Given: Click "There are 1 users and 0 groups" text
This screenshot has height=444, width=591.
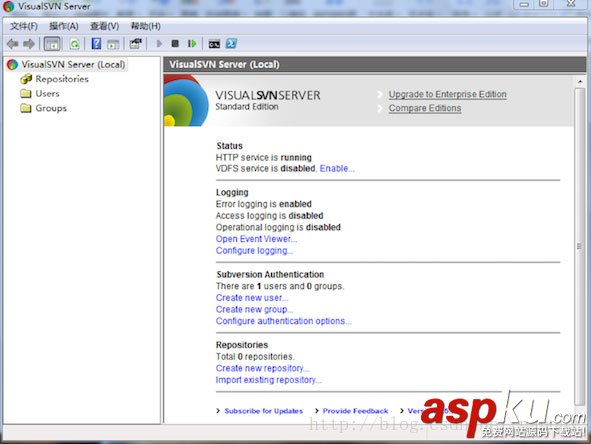Looking at the screenshot, I should 280,286.
